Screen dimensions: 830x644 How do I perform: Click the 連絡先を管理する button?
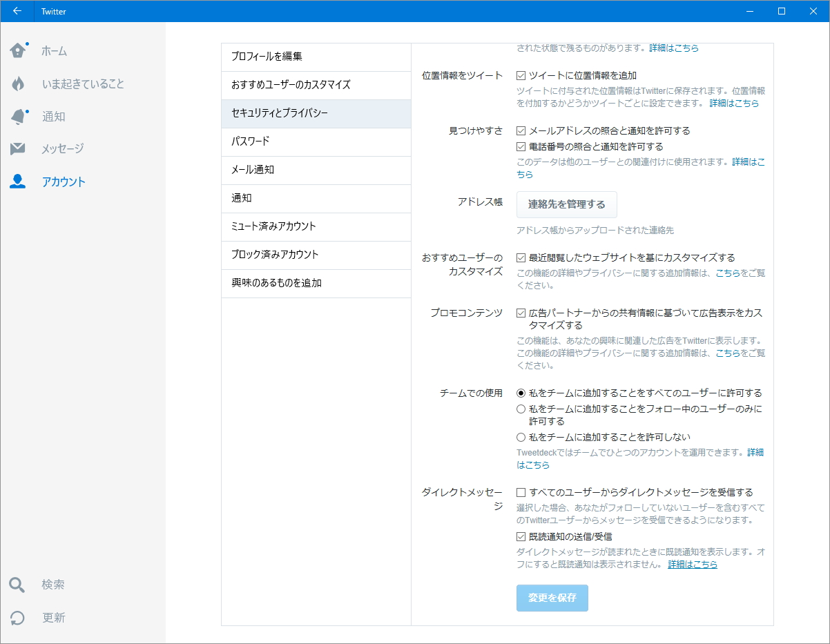[566, 204]
